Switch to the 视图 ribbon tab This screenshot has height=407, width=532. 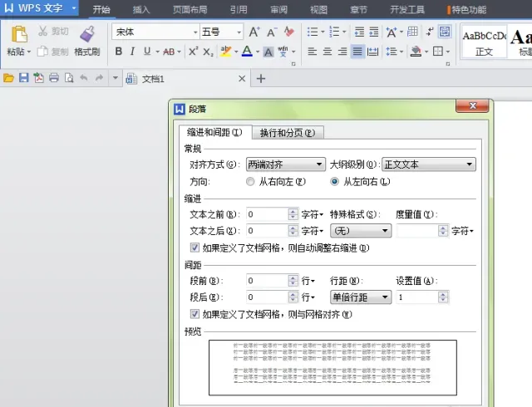point(318,9)
